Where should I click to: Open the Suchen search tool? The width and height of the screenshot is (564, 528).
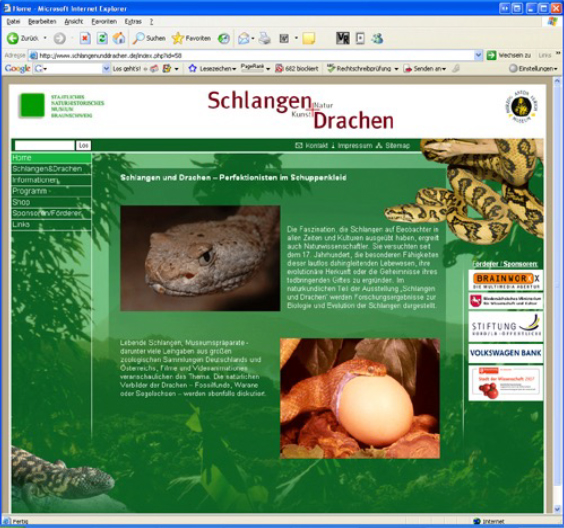pos(149,38)
